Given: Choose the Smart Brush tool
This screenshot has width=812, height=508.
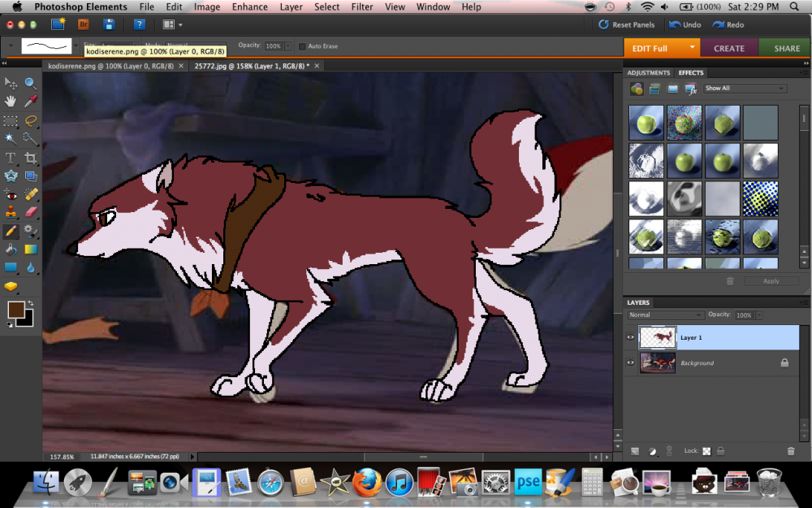Looking at the screenshot, I should coord(31,231).
